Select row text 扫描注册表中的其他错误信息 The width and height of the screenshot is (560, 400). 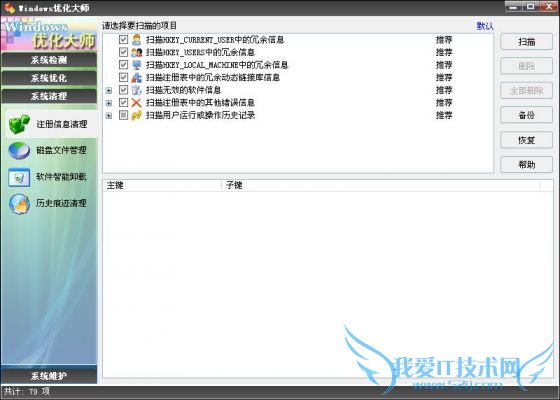tap(200, 103)
